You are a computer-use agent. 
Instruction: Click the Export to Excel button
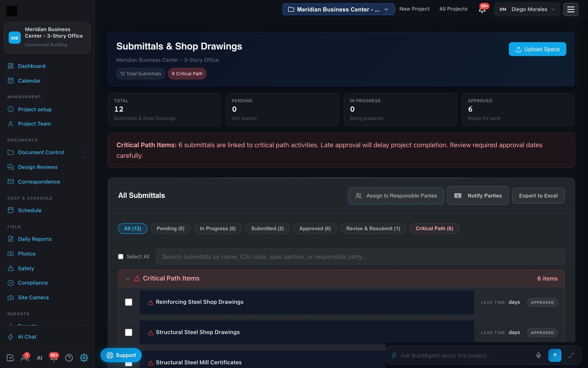point(538,196)
